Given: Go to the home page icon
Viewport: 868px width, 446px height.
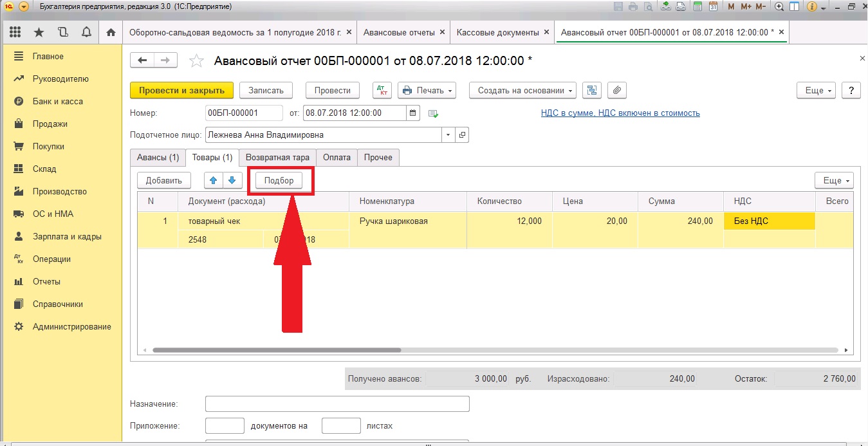Looking at the screenshot, I should tap(111, 32).
